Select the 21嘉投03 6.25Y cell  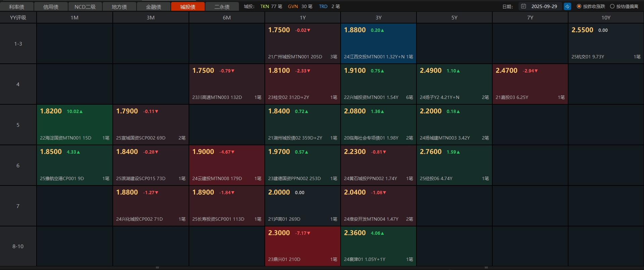[x=530, y=84]
